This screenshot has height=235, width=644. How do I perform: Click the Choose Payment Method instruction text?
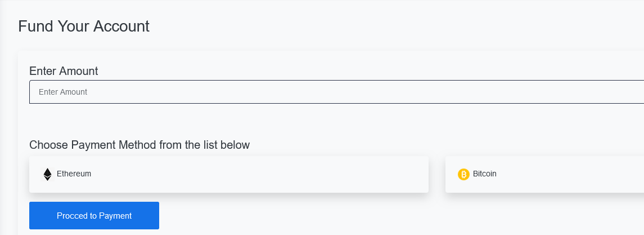139,145
